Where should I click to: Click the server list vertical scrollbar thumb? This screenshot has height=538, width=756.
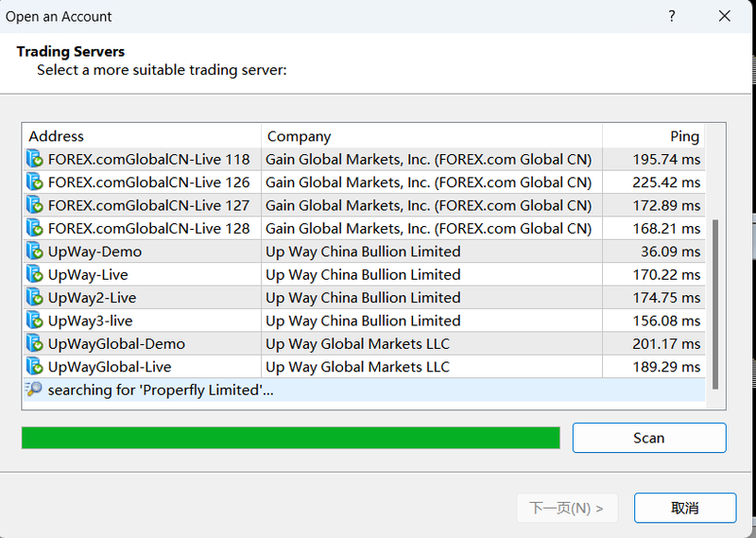715,304
